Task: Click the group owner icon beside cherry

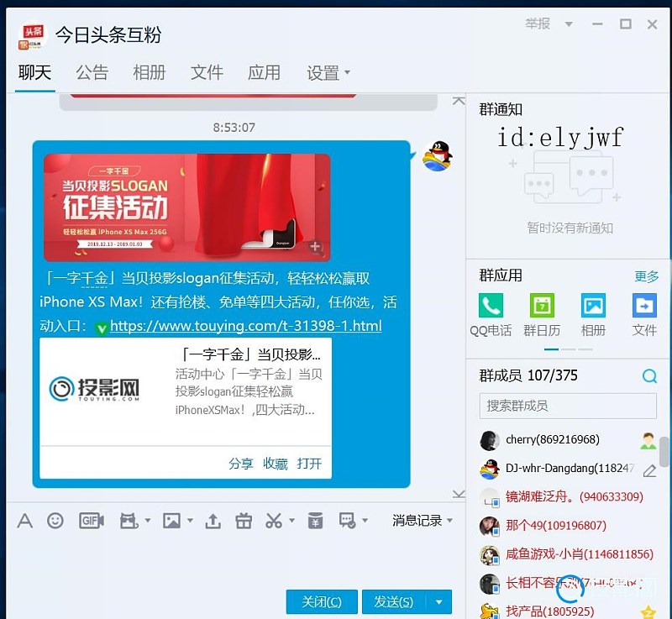Action: pyautogui.click(x=648, y=440)
